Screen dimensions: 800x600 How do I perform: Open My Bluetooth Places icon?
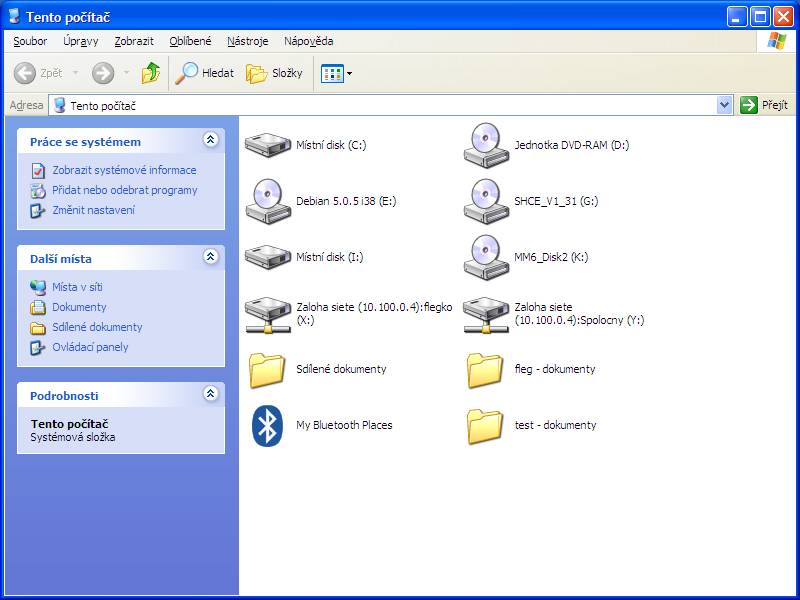tap(267, 425)
